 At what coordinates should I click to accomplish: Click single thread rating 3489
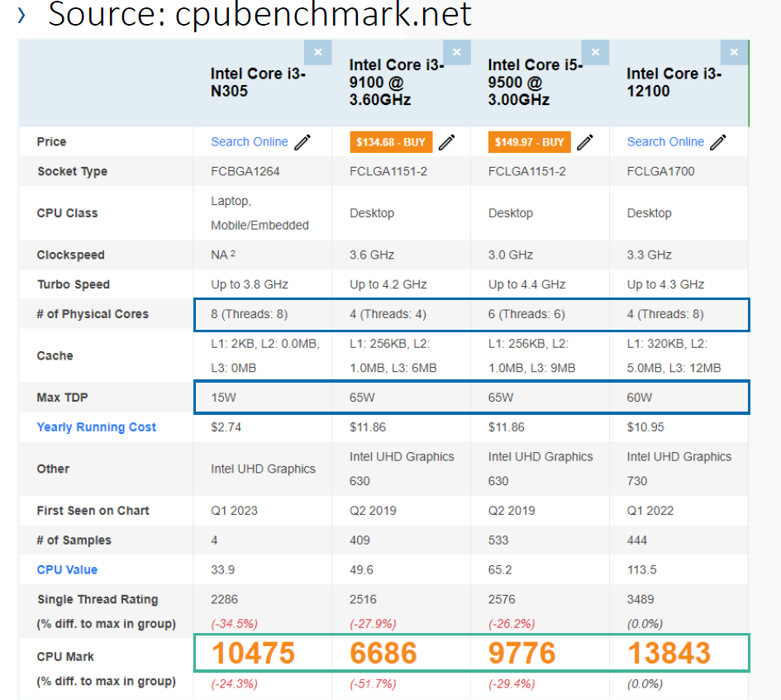pos(640,599)
